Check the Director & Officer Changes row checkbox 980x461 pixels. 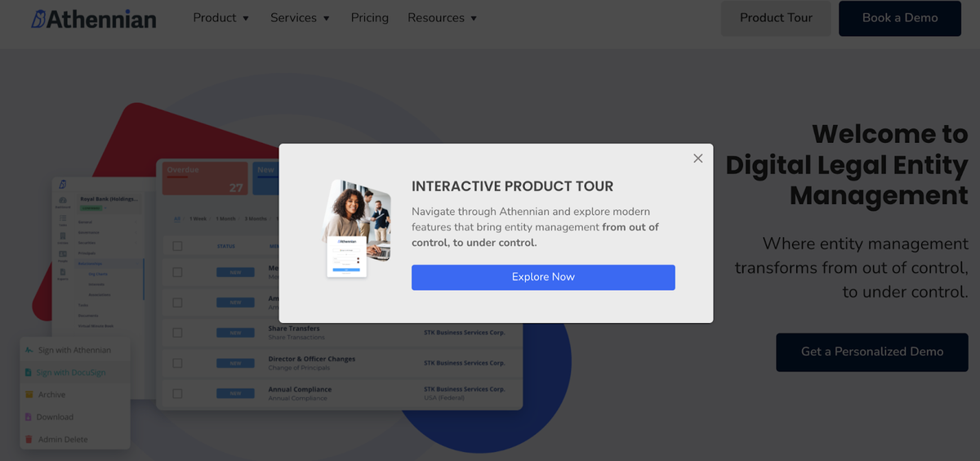(x=177, y=363)
